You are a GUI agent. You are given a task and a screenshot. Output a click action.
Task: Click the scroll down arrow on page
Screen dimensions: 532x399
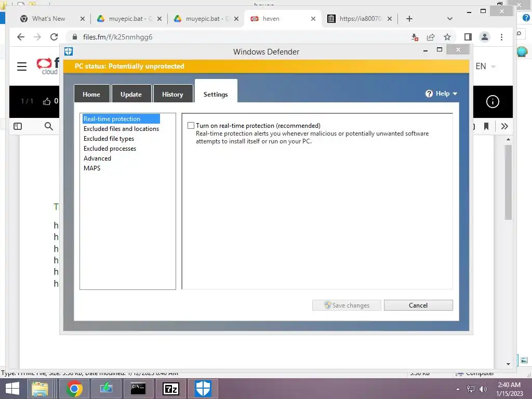(x=508, y=364)
